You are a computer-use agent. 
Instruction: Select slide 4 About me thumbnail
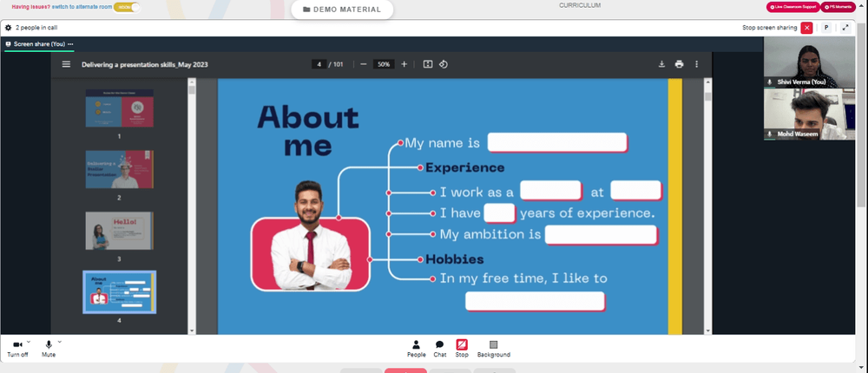(x=120, y=292)
